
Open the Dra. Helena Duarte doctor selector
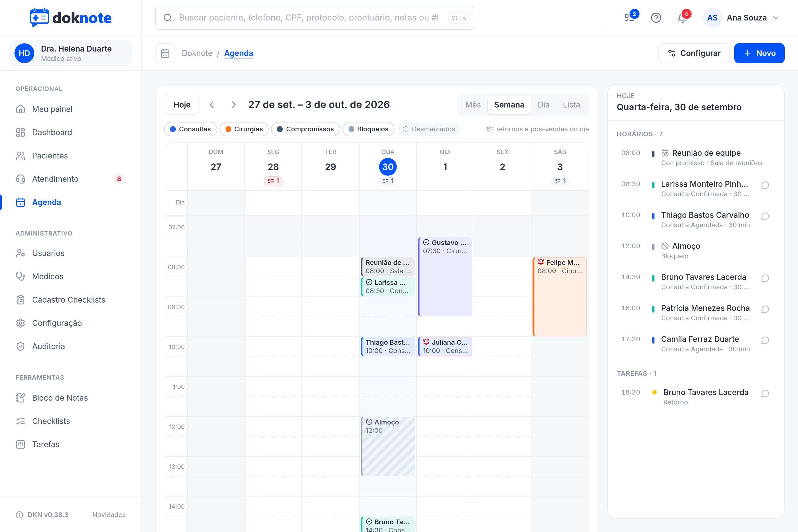[71, 53]
